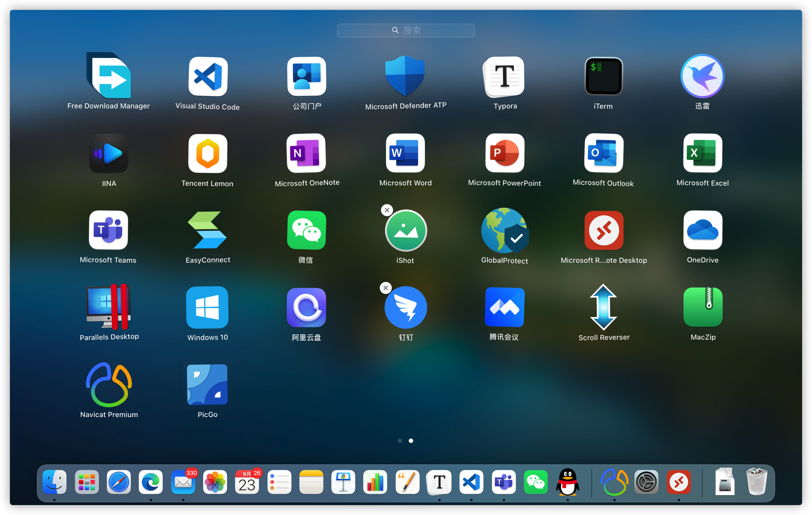The height and width of the screenshot is (515, 812).
Task: Launch GlobalProtect
Action: pos(505,230)
